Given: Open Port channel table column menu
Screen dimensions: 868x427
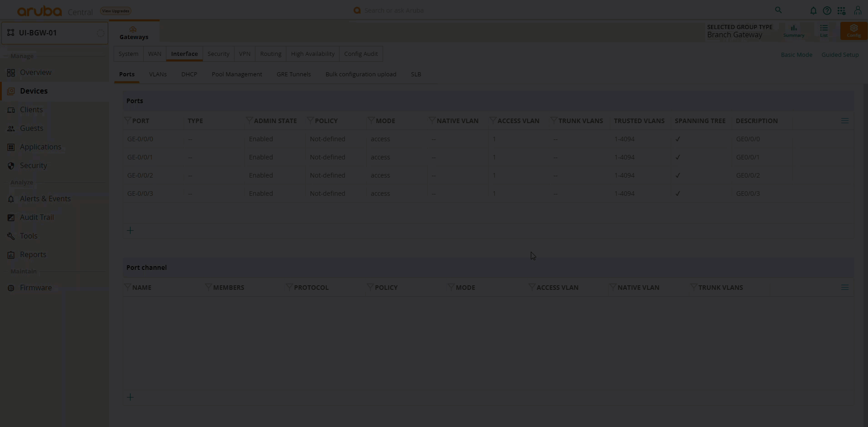Looking at the screenshot, I should pyautogui.click(x=845, y=288).
